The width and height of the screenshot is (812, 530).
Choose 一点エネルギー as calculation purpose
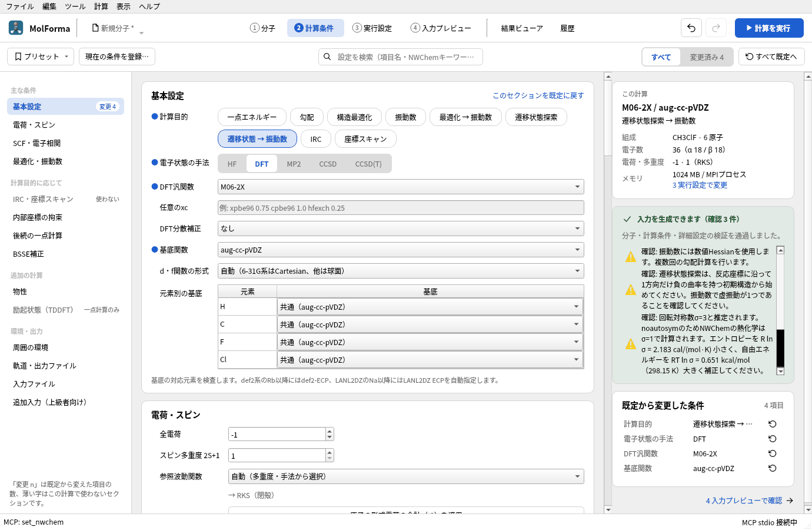point(252,117)
